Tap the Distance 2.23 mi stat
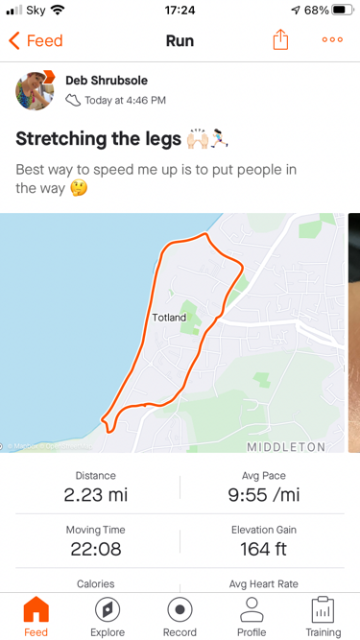Screen dimensions: 360x640 (96, 488)
